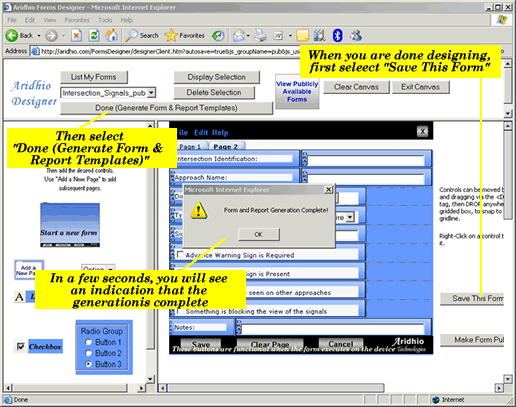Refresh the page using the toolbar icon
The image size is (516, 407).
coord(94,35)
